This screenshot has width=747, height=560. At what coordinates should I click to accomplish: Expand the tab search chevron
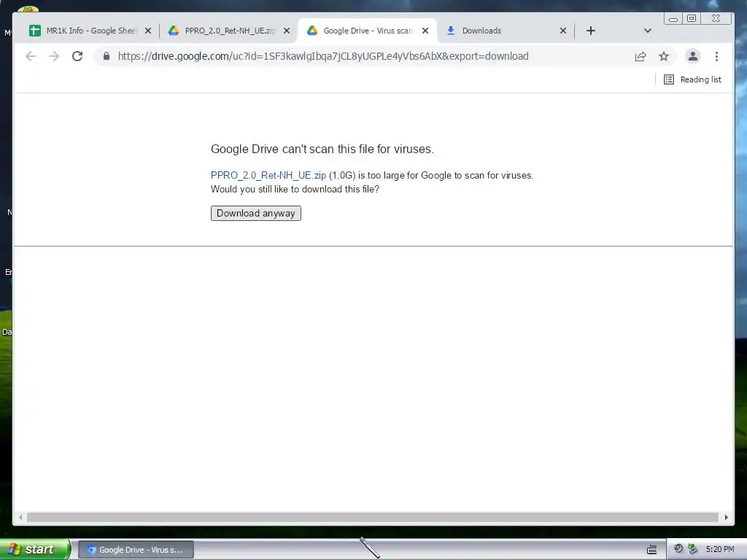point(648,31)
